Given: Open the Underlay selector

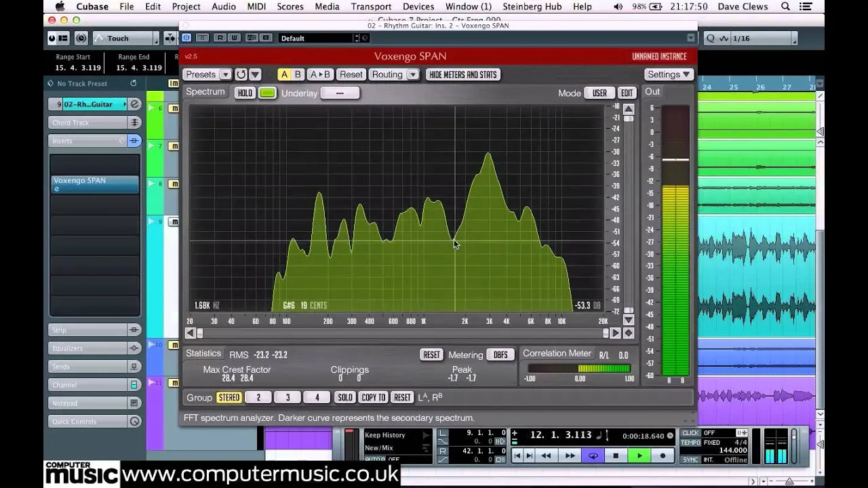Looking at the screenshot, I should (x=340, y=93).
